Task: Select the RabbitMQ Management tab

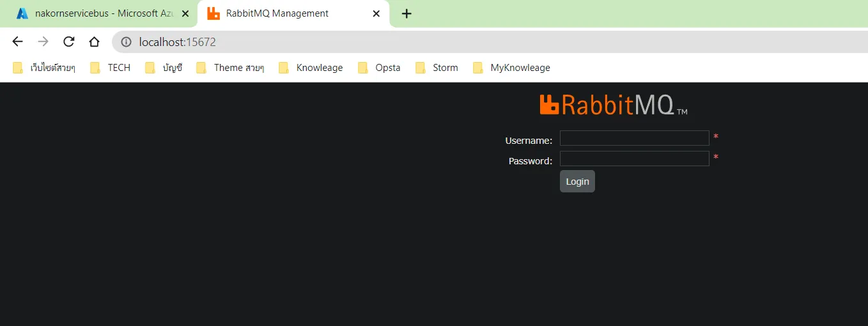Action: tap(293, 13)
